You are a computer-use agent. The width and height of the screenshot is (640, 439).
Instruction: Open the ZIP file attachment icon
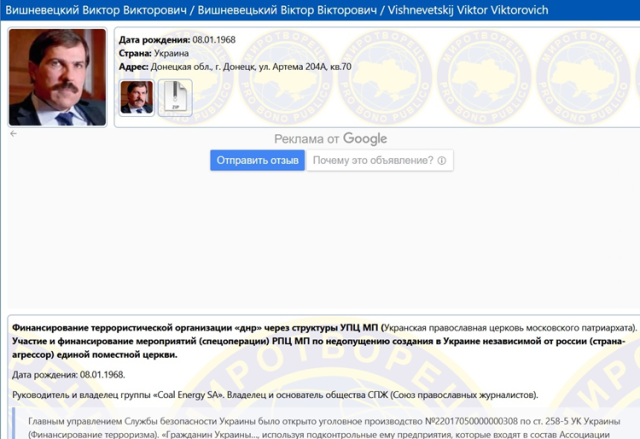tap(175, 97)
